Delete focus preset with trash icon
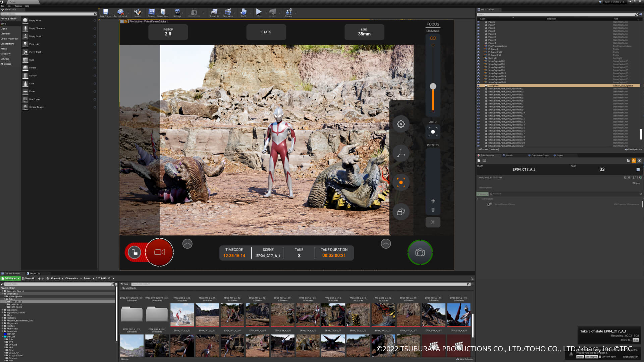Viewport: 644px width, 362px height. click(x=433, y=210)
